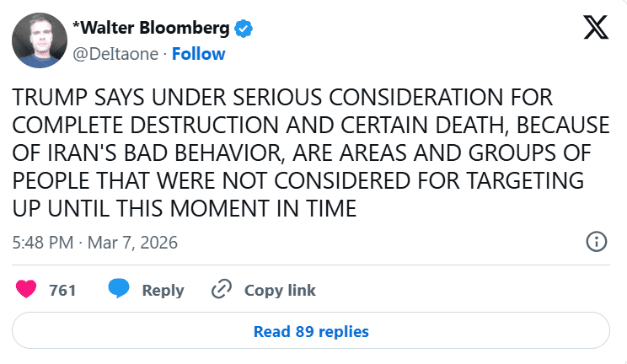Click the blue verified badge
Screen dimensions: 627x364
coord(244,29)
